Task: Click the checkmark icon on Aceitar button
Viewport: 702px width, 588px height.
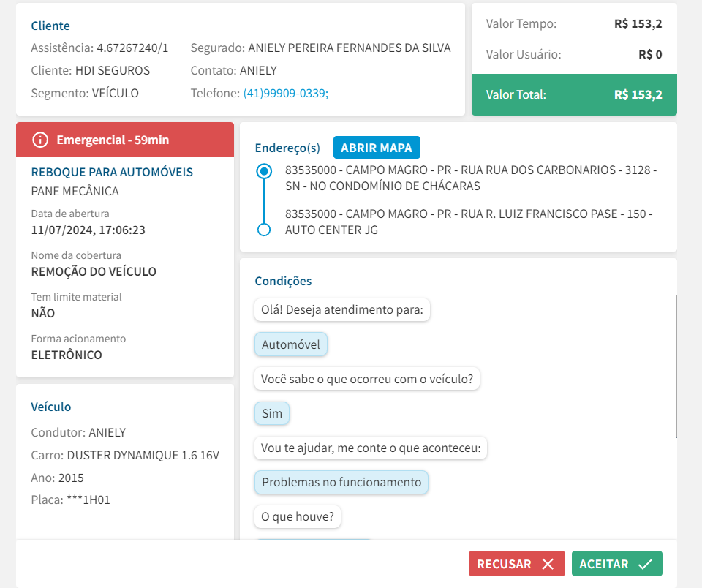Action: 645,564
